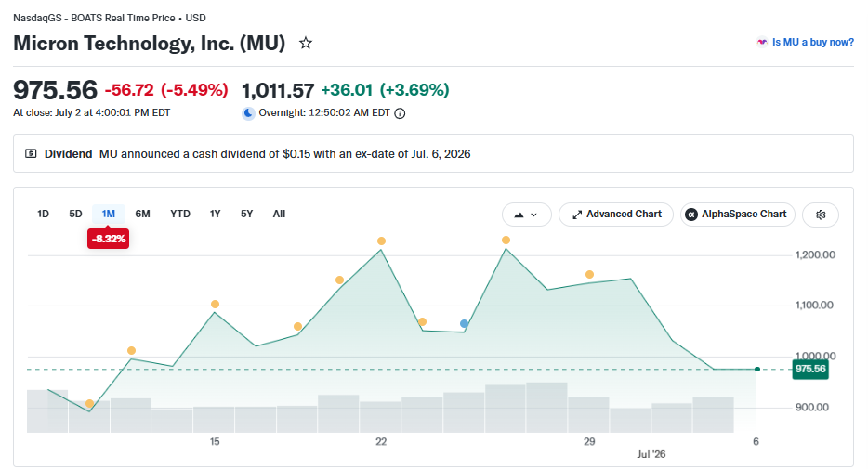This screenshot has height=469, width=868.
Task: Select the 1M time range
Action: tap(109, 214)
